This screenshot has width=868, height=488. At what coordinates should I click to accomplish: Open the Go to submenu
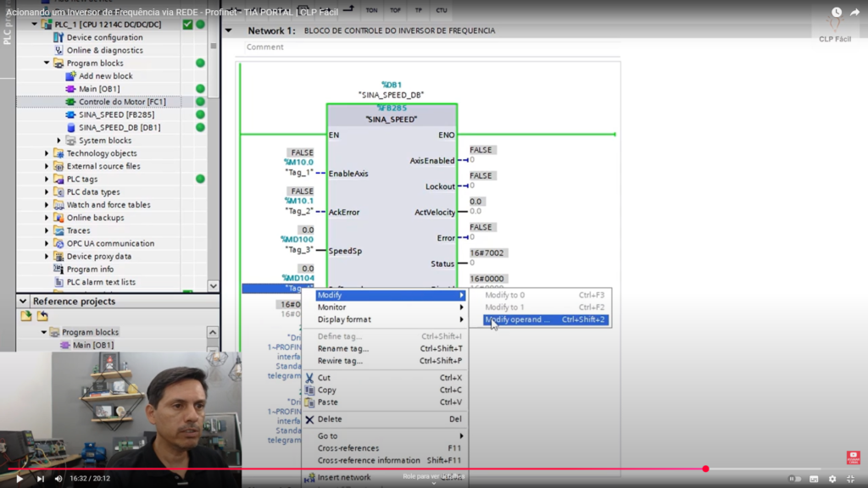point(390,436)
